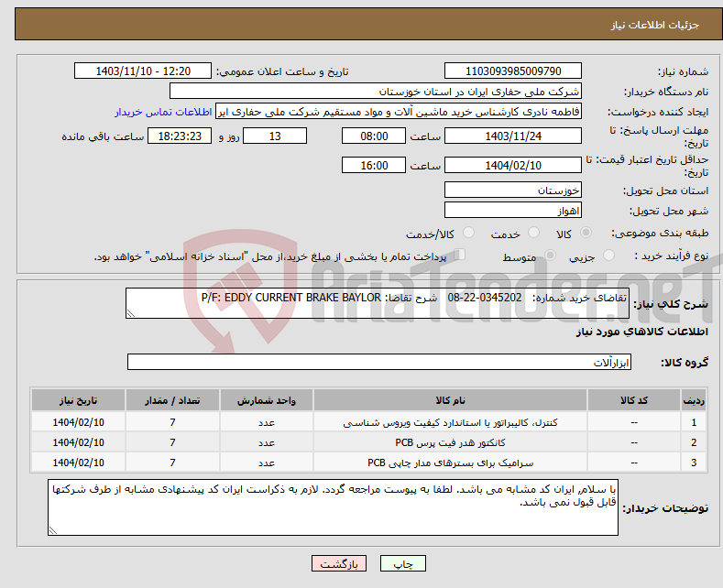This screenshot has height=588, width=723.
Task: Toggle the اسناد خزانه اسلامی payment checkbox
Action: (460, 255)
